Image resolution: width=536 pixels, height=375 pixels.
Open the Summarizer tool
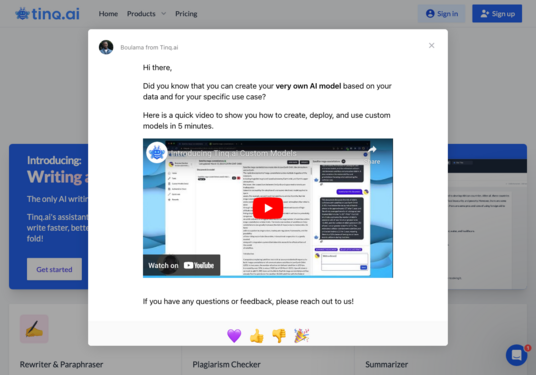(387, 364)
